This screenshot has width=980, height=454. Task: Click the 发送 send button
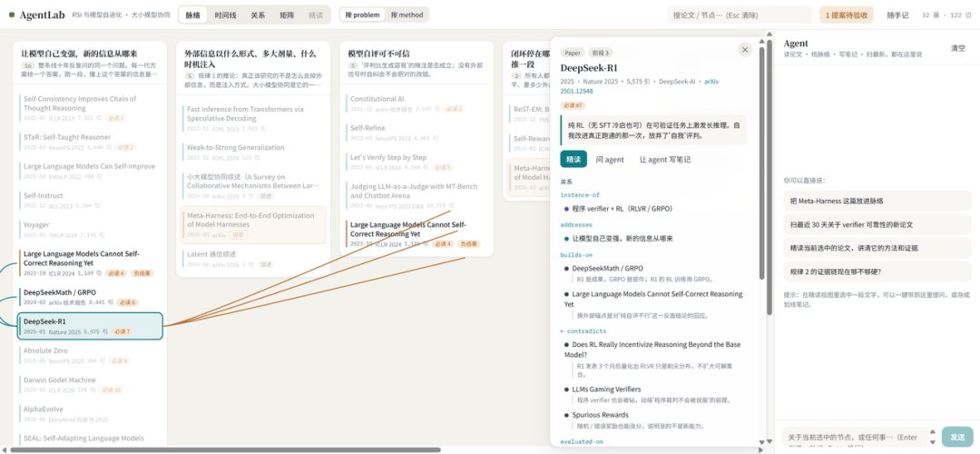pos(957,437)
